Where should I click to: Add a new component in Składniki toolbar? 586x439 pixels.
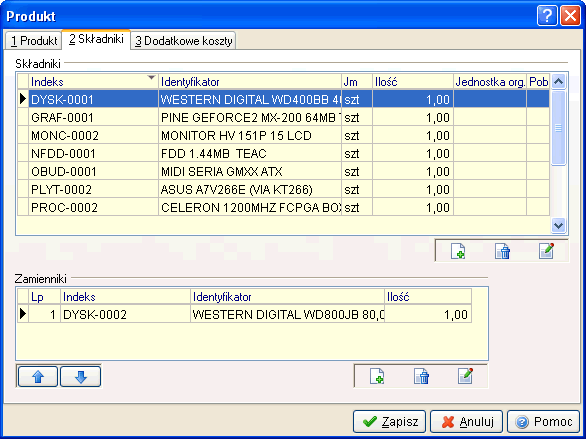[458, 251]
